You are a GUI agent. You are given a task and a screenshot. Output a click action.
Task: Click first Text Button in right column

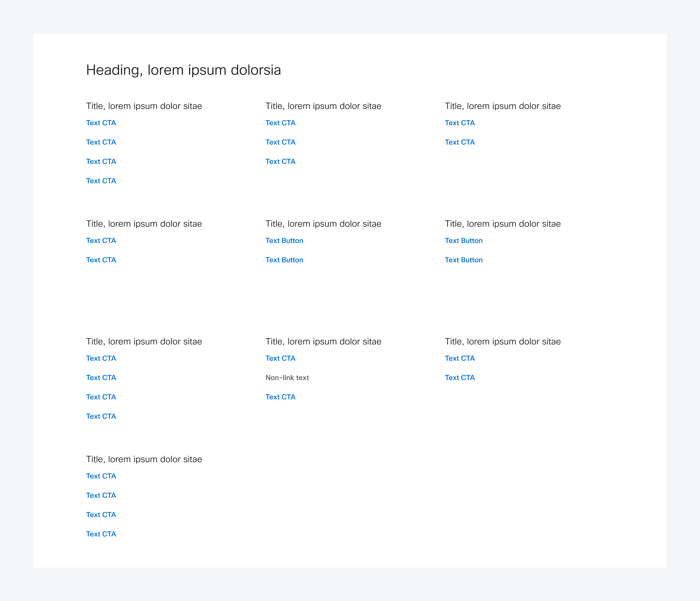tap(463, 241)
